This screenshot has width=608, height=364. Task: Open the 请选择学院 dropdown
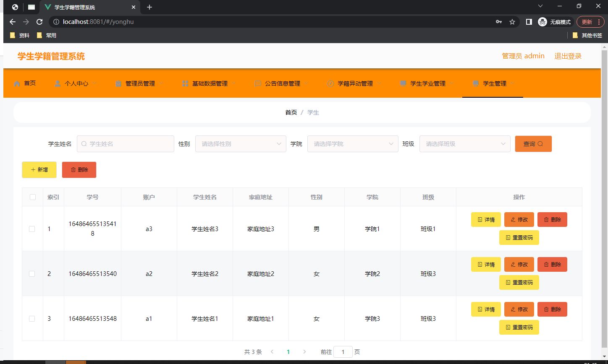[353, 144]
